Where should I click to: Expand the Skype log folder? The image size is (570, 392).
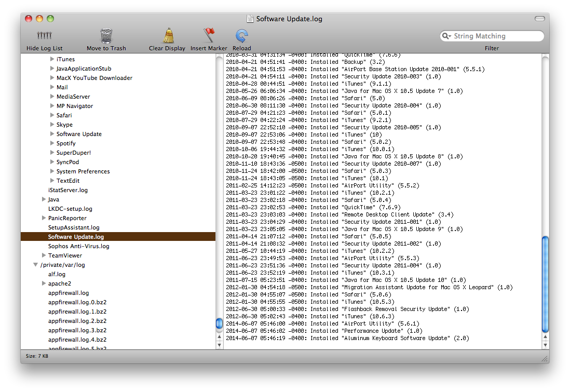click(x=52, y=125)
